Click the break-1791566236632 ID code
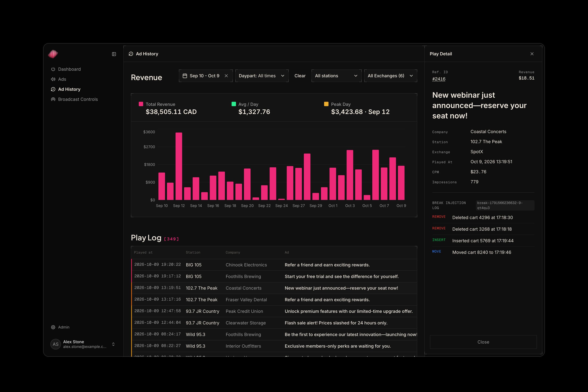 (x=505, y=205)
